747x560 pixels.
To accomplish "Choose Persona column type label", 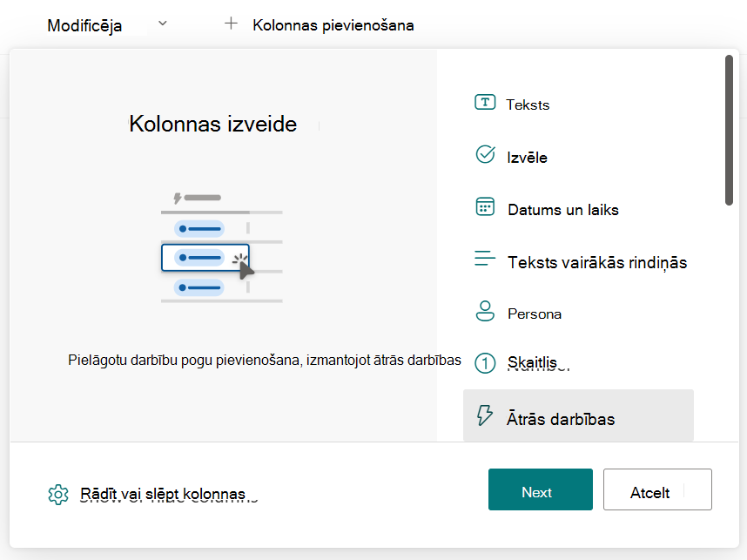I will pyautogui.click(x=535, y=314).
